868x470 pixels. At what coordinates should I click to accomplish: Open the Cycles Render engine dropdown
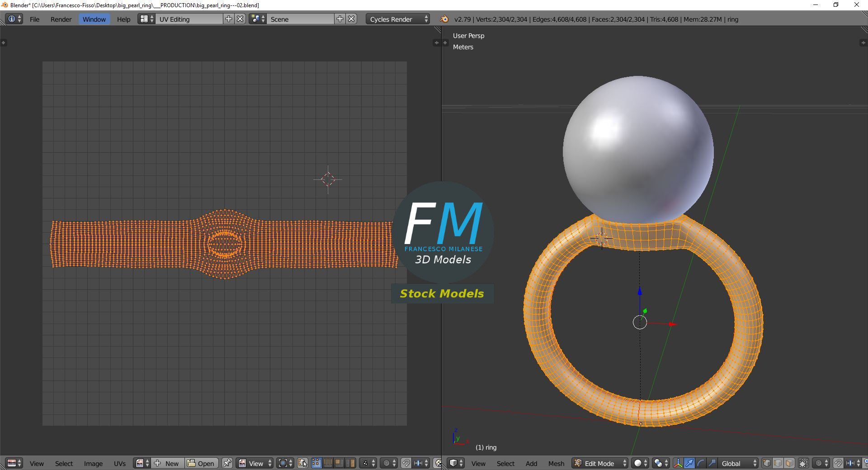398,19
